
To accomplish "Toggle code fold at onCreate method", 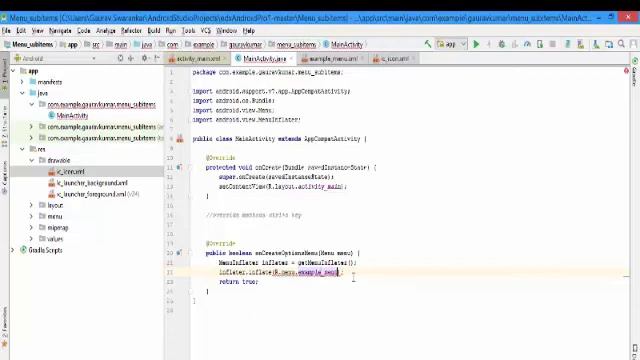I will [189, 167].
